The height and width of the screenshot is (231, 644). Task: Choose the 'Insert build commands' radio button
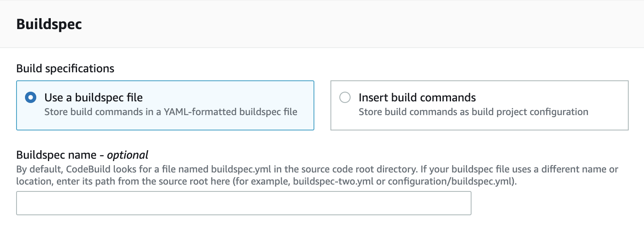(x=345, y=97)
